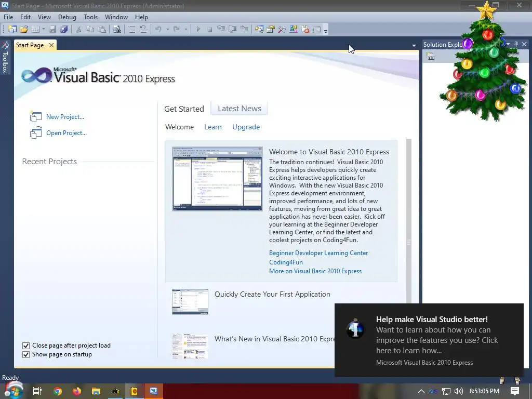This screenshot has width=532, height=399.
Task: Click the Welcome IDE screenshot thumbnail
Action: (x=218, y=179)
